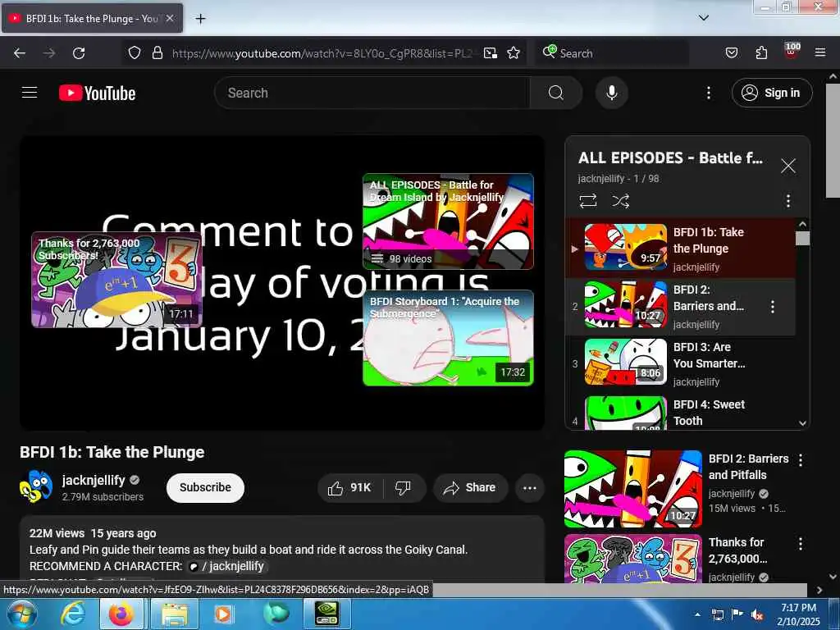
Task: Open the NVIDIA app in the taskbar
Action: tap(326, 614)
